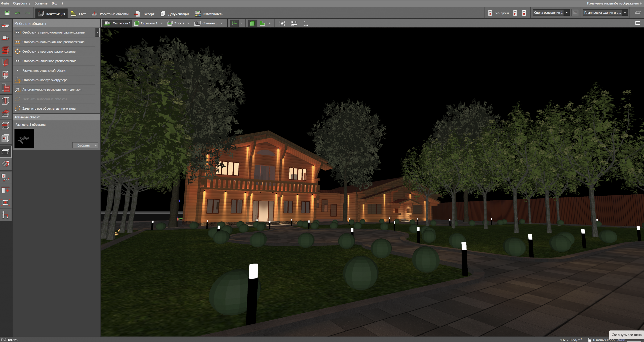
Task: Toggle the green floor plan view
Action: [262, 23]
